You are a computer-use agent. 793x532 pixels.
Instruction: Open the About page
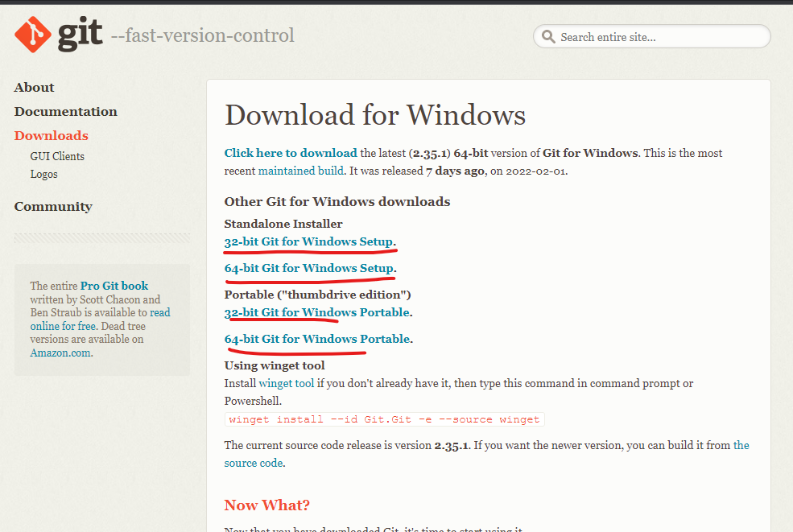click(34, 88)
